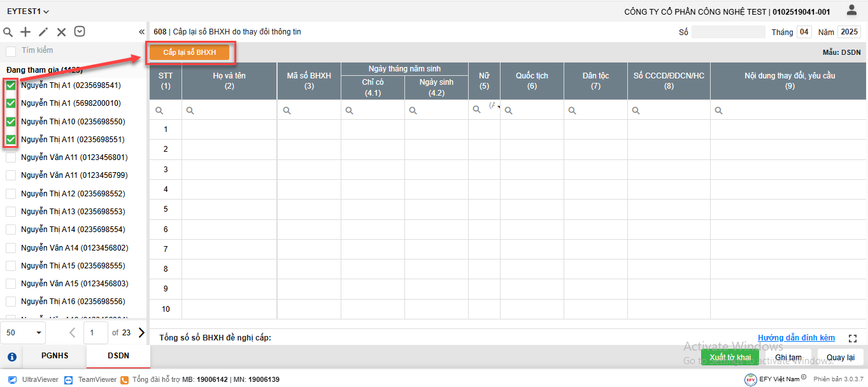
Task: Click the search magnifier icon in sidebar toolbar
Action: point(8,32)
